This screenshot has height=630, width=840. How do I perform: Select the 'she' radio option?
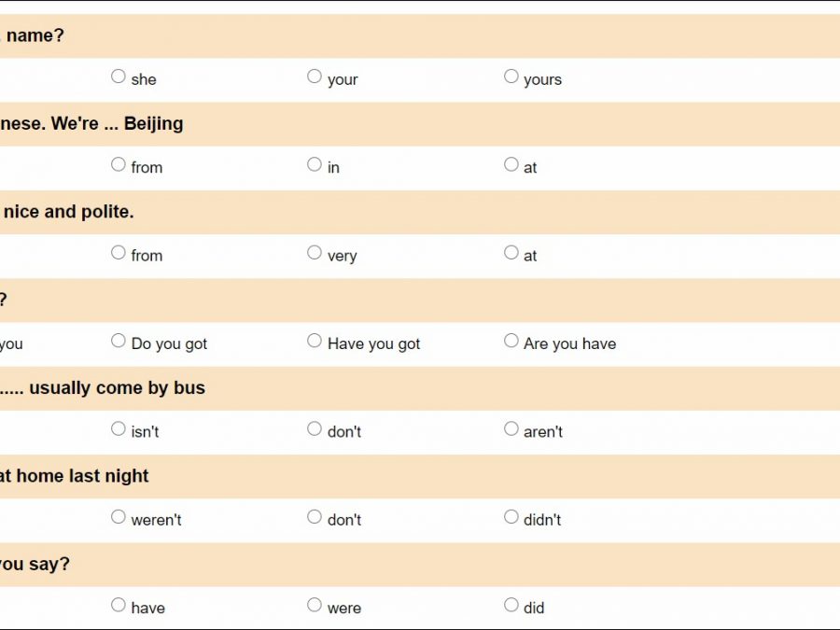tap(119, 77)
